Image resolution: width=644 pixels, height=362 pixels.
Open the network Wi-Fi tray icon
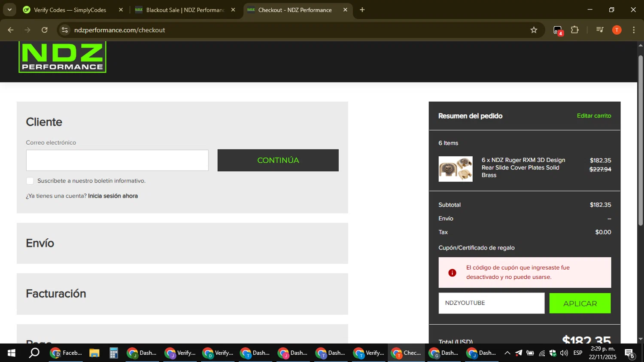[542, 353]
